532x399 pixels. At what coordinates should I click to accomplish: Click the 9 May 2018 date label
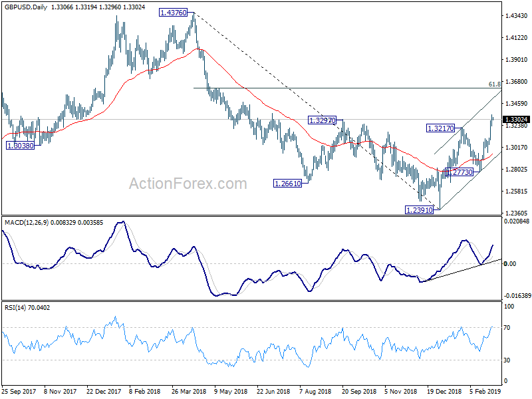pyautogui.click(x=231, y=391)
